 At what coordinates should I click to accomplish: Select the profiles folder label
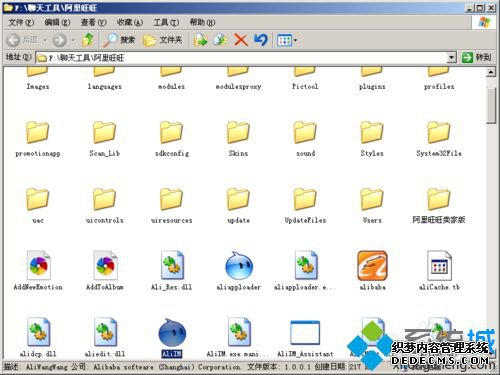[x=439, y=86]
